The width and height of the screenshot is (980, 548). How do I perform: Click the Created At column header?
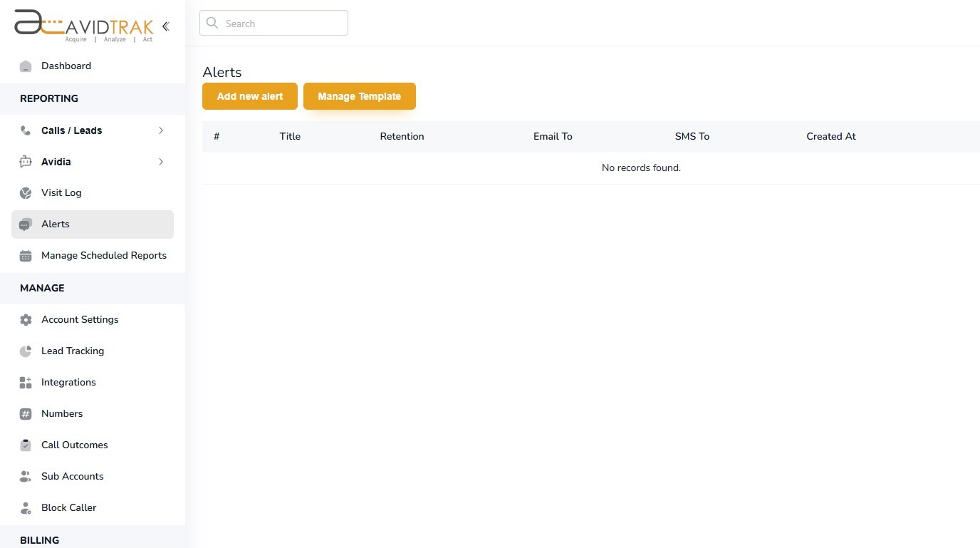click(831, 136)
